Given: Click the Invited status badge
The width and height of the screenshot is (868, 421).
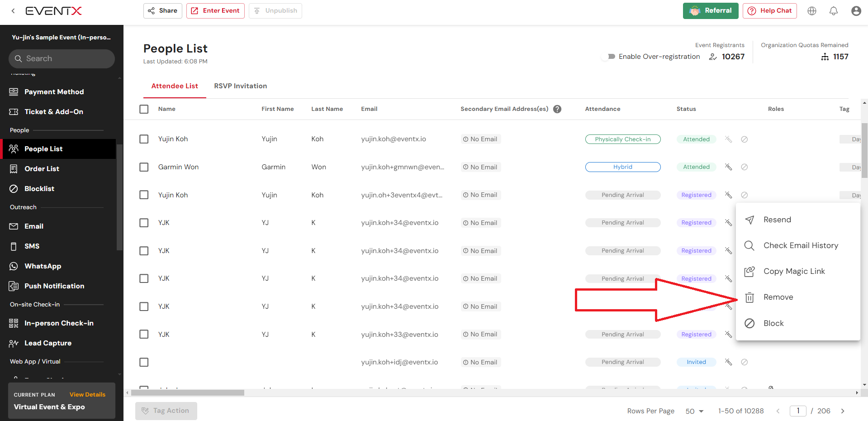Looking at the screenshot, I should [x=696, y=362].
